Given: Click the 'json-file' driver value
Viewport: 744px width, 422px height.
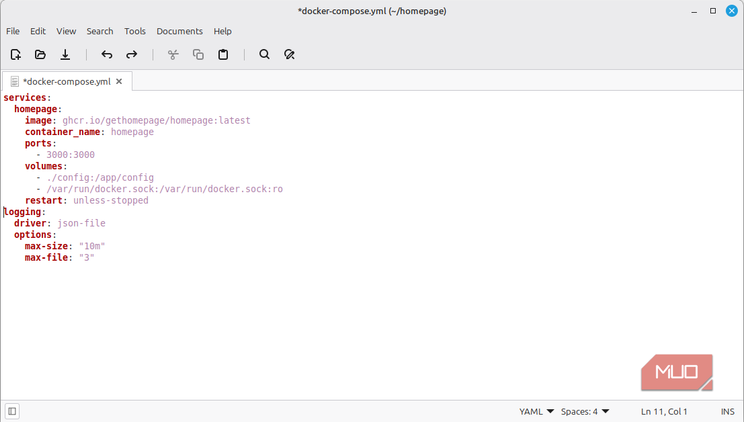Looking at the screenshot, I should 81,223.
